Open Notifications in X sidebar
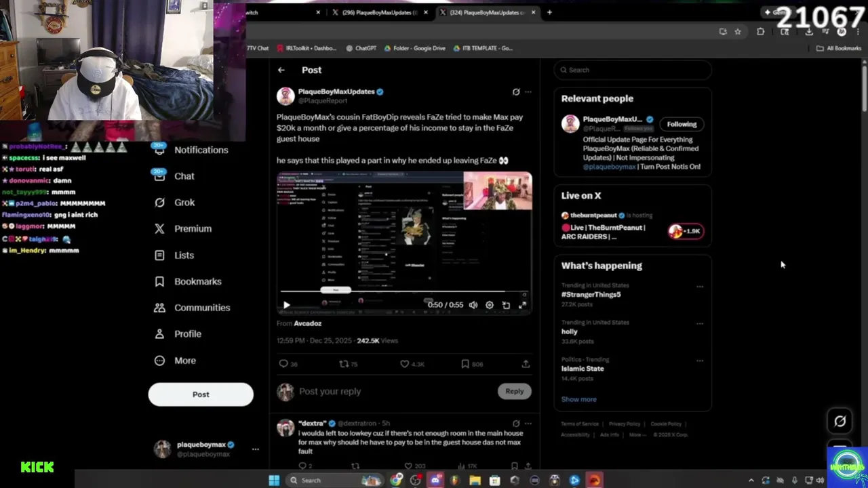This screenshot has height=488, width=868. click(x=192, y=150)
